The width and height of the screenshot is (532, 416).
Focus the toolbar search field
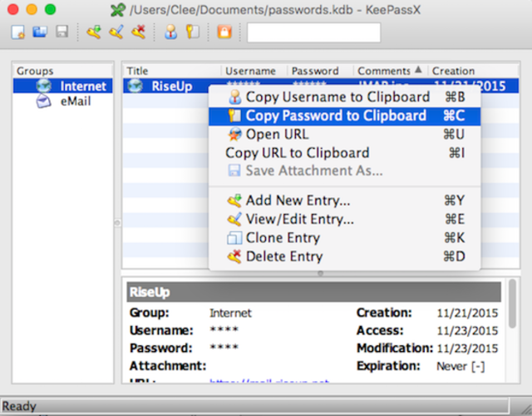[314, 32]
